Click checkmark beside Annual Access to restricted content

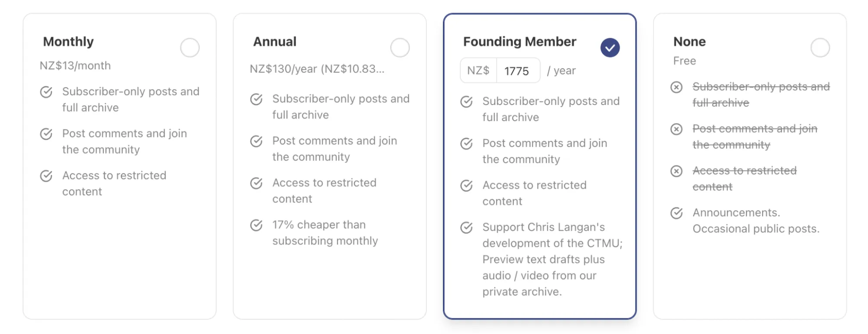(256, 183)
